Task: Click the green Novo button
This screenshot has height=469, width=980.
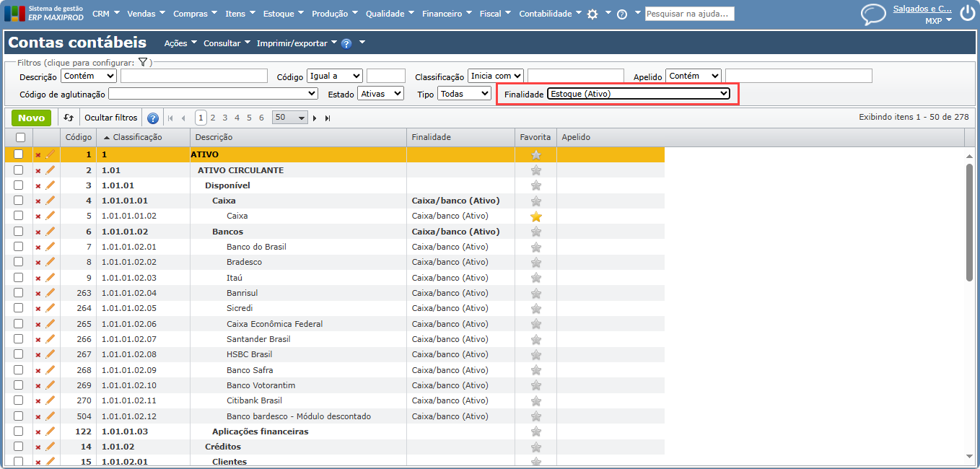Action: pos(31,118)
